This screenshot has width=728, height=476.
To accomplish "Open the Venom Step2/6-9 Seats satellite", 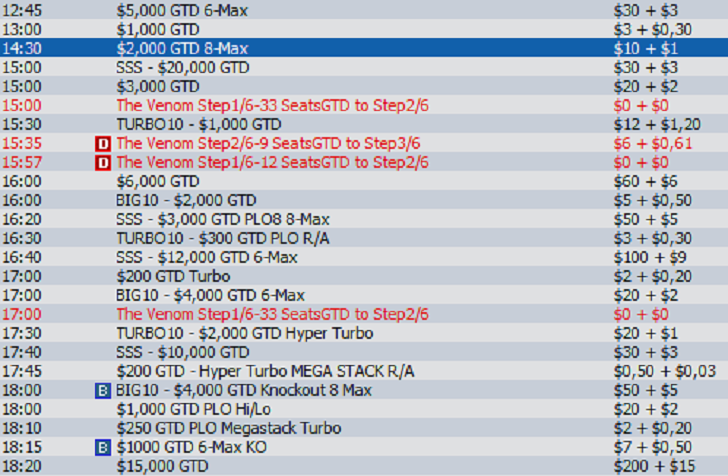I will (x=268, y=144).
